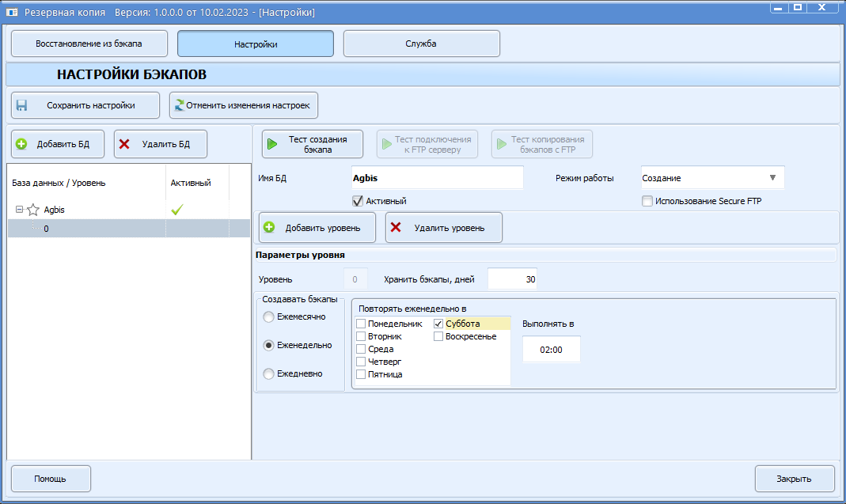The height and width of the screenshot is (504, 846).
Task: Click the green plus icon for Добавить БД
Action: pos(21,144)
